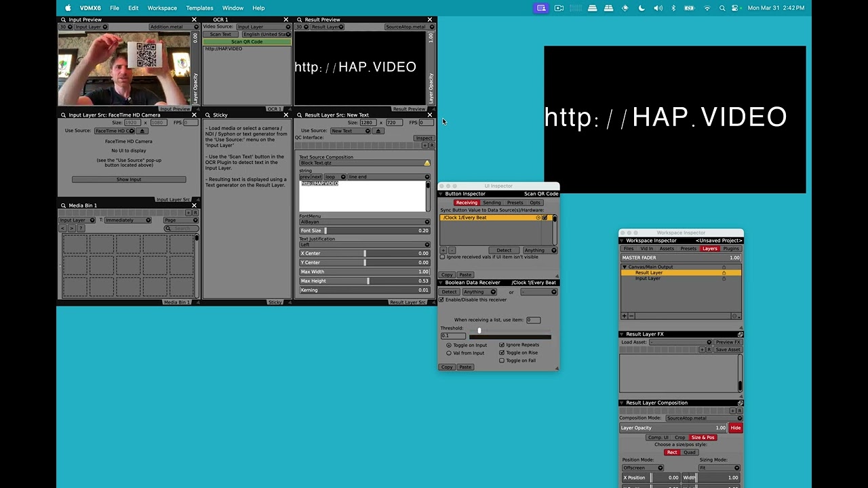This screenshot has height=488, width=868.
Task: Enable the 'Toggle on Fall' checkbox
Action: click(x=502, y=361)
